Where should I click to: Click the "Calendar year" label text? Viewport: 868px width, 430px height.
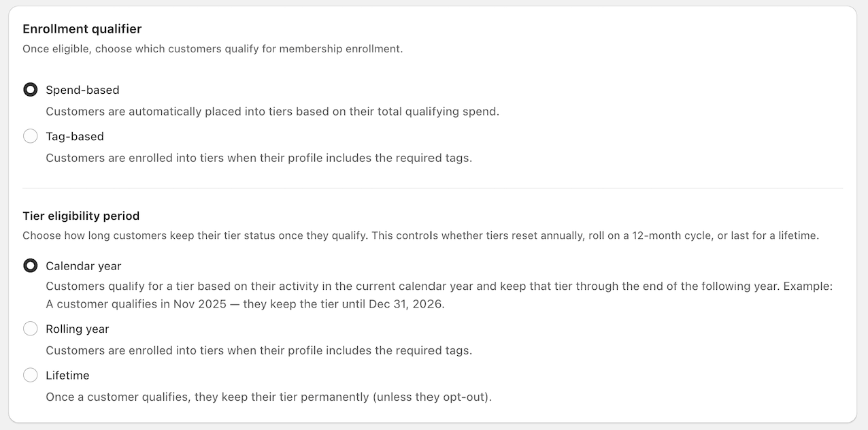(84, 266)
